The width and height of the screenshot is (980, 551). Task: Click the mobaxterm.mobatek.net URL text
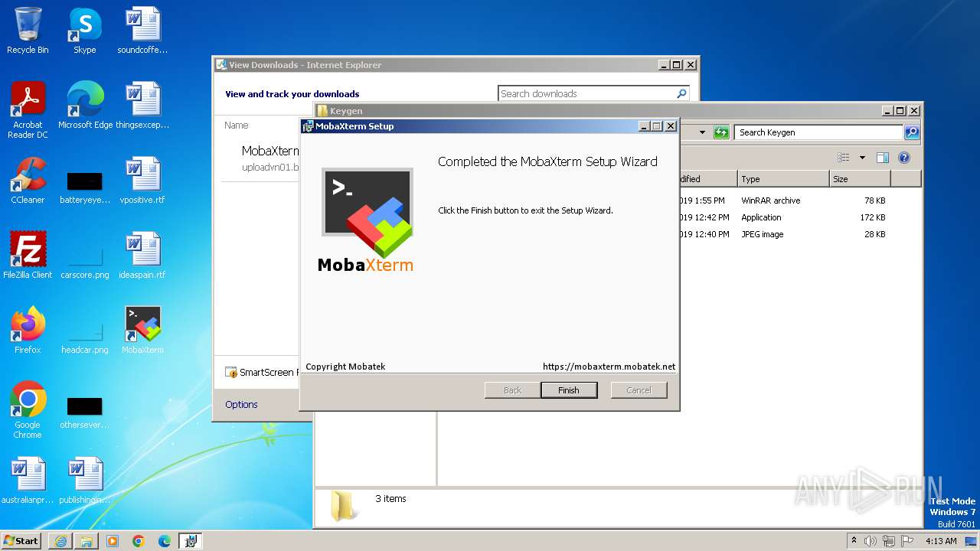(609, 367)
